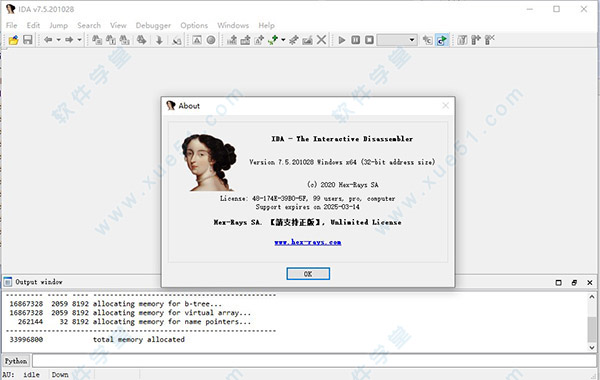Image resolution: width=600 pixels, height=380 pixels.
Task: Open the Search menu
Action: (89, 25)
